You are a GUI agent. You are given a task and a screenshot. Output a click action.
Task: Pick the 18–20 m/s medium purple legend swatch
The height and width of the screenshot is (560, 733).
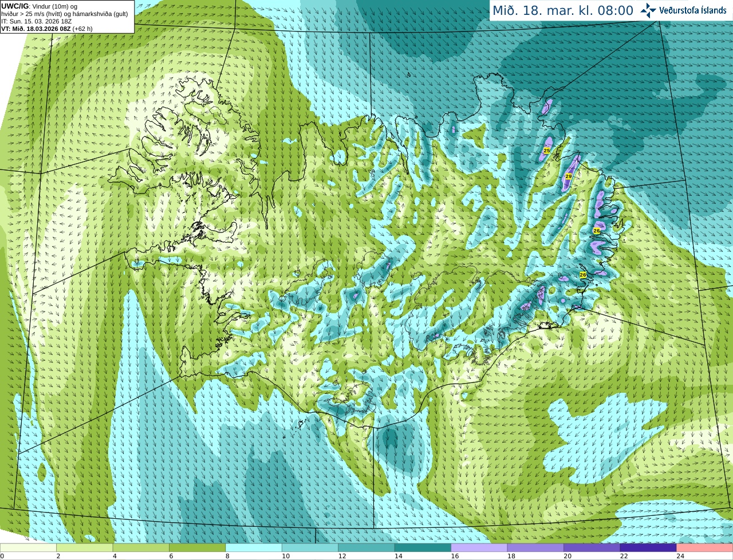click(x=535, y=548)
